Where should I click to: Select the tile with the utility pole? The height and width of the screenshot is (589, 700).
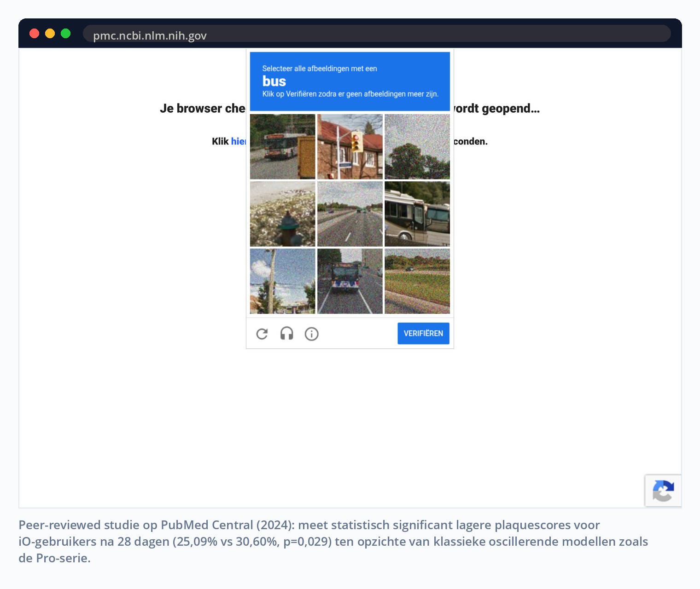pos(283,281)
